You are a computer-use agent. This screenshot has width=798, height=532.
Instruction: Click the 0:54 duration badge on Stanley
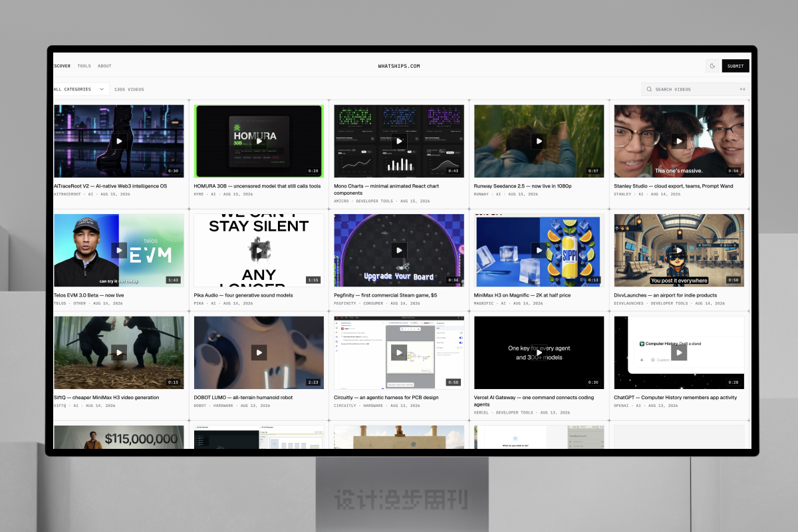[x=733, y=171]
